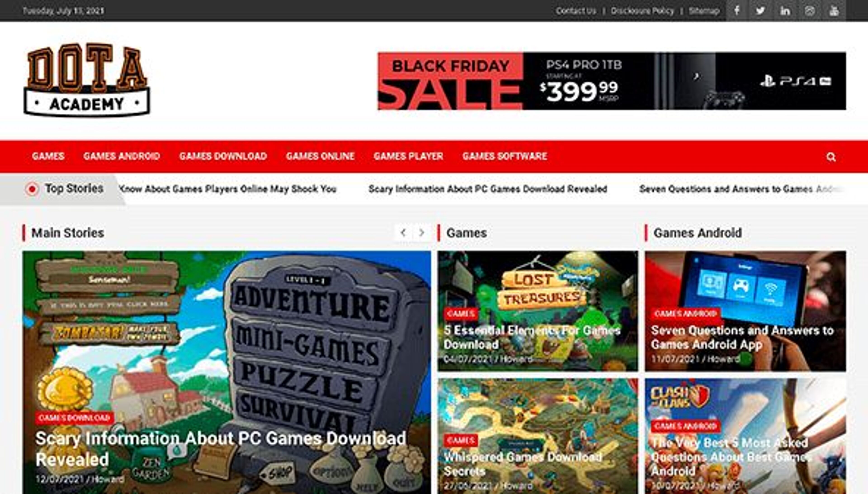
Task: Open the Instagram social icon
Action: 810,11
